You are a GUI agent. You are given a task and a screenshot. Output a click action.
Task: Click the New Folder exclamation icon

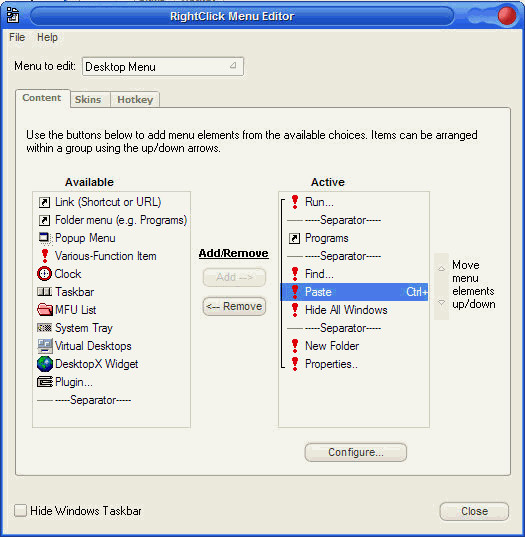295,346
